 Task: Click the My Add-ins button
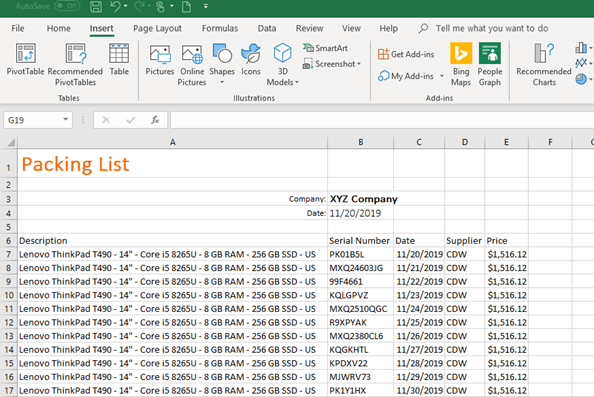click(x=406, y=76)
